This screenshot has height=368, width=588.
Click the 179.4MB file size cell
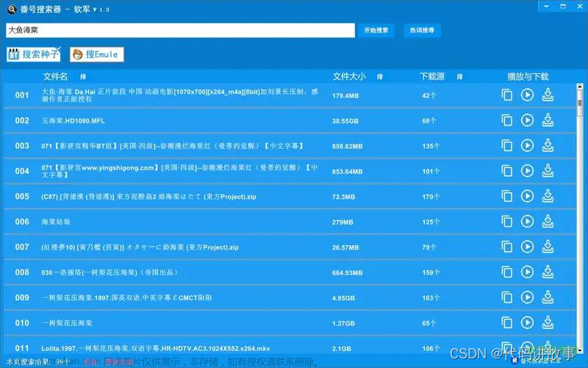pyautogui.click(x=345, y=96)
